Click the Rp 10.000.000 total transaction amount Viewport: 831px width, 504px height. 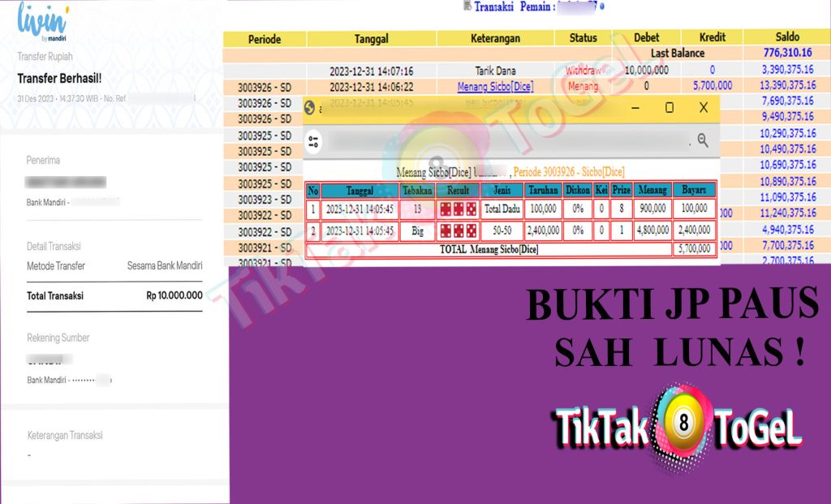coord(174,295)
